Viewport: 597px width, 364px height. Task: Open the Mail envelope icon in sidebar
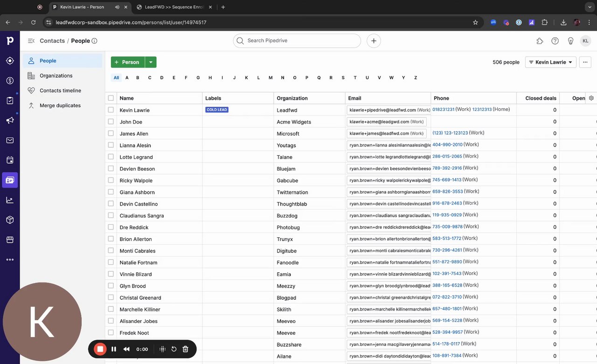[10, 140]
